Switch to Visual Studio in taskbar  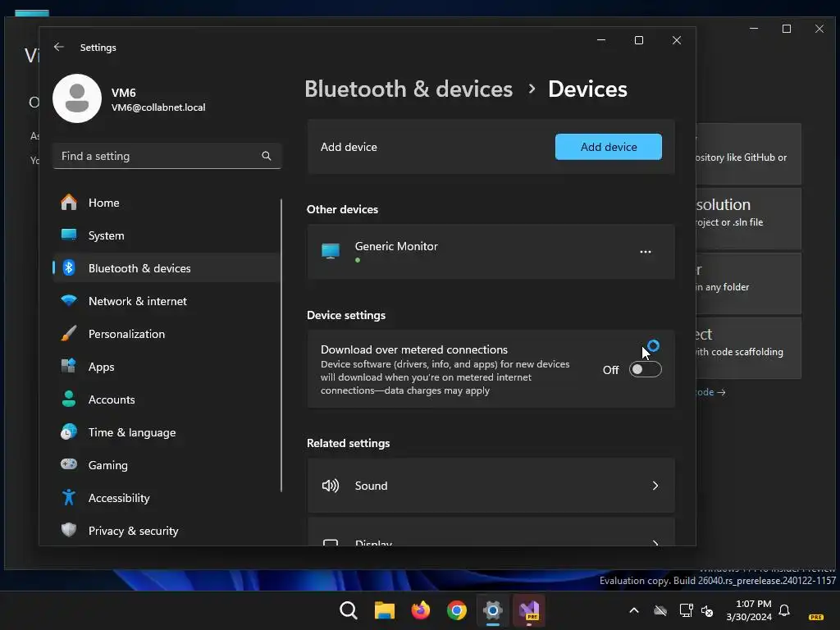pos(529,610)
